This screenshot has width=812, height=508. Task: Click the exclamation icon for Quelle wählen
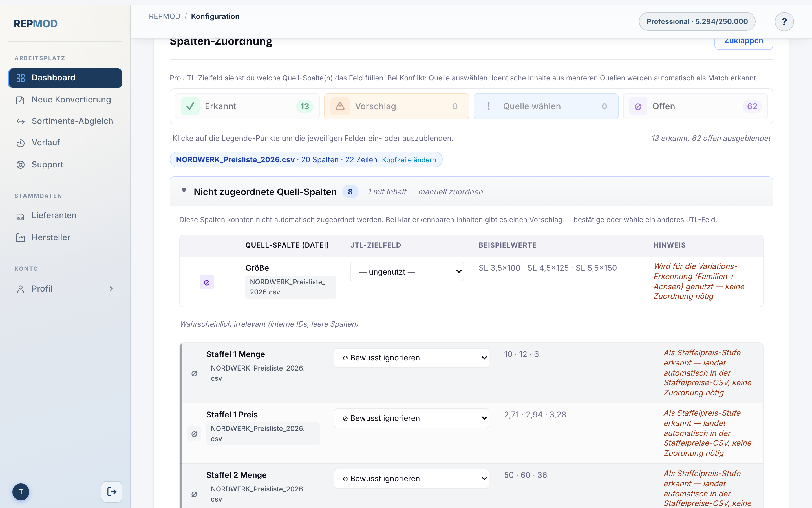point(489,106)
